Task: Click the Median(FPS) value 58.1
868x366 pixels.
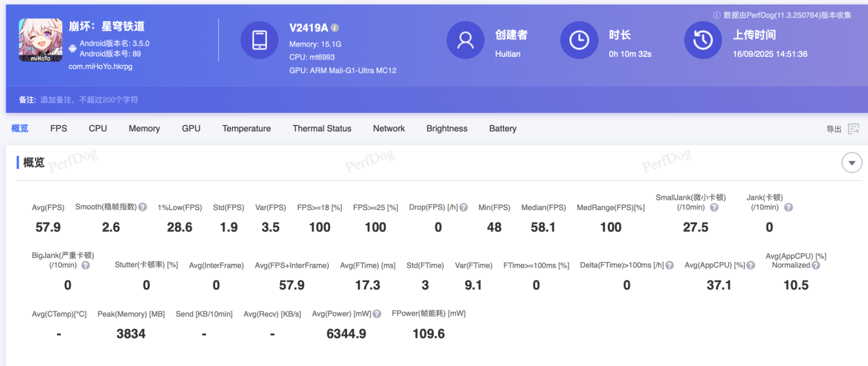Action: point(544,227)
